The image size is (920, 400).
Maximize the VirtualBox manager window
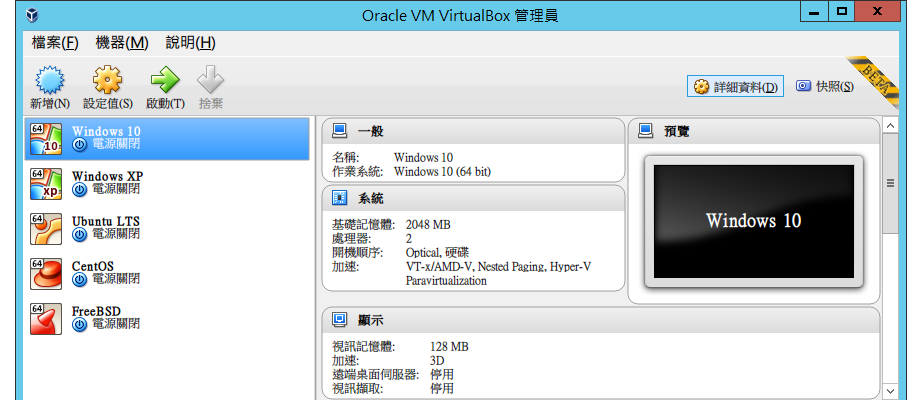click(843, 12)
